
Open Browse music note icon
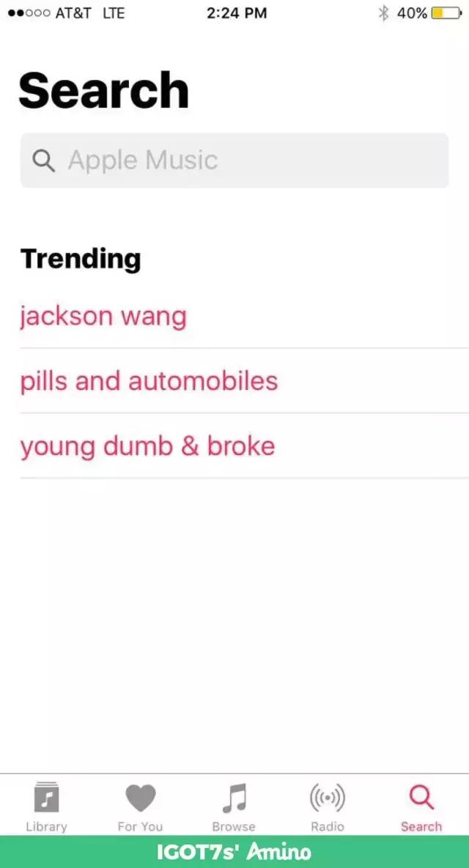(234, 798)
